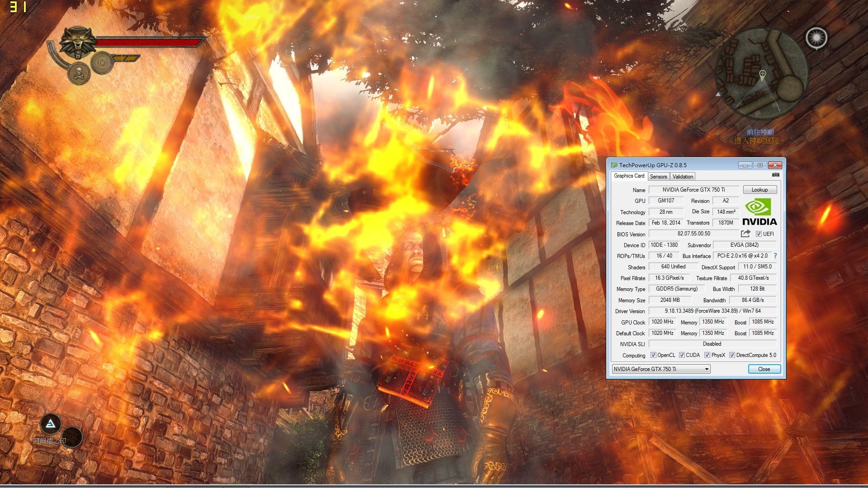Click the Driver Version value field
Screen dimensions: 868x488
712,311
